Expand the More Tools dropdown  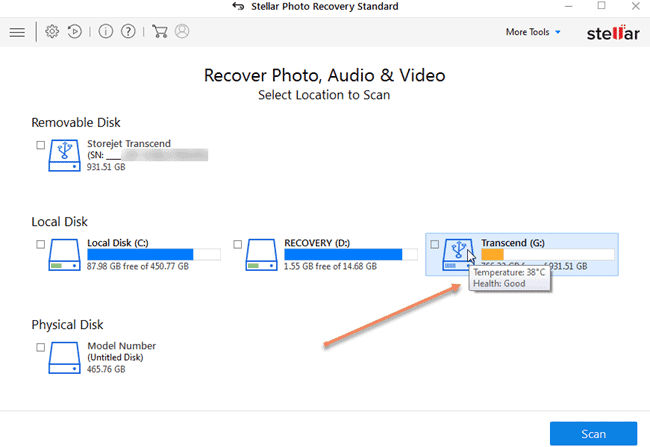533,32
